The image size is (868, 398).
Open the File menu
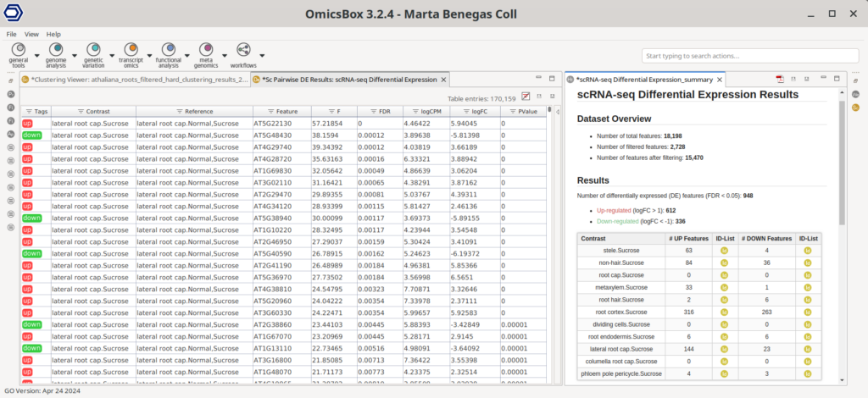point(12,34)
